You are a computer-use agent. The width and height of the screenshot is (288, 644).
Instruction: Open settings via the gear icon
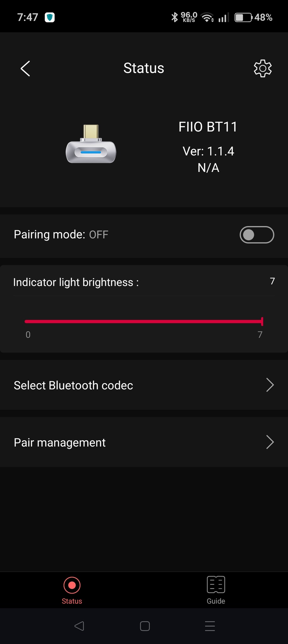(263, 68)
